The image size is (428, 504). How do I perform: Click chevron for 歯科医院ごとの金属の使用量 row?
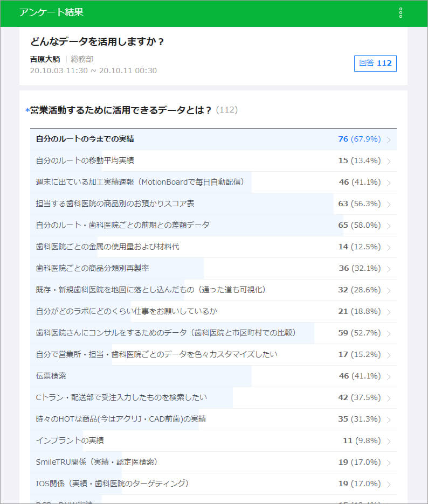click(x=389, y=247)
